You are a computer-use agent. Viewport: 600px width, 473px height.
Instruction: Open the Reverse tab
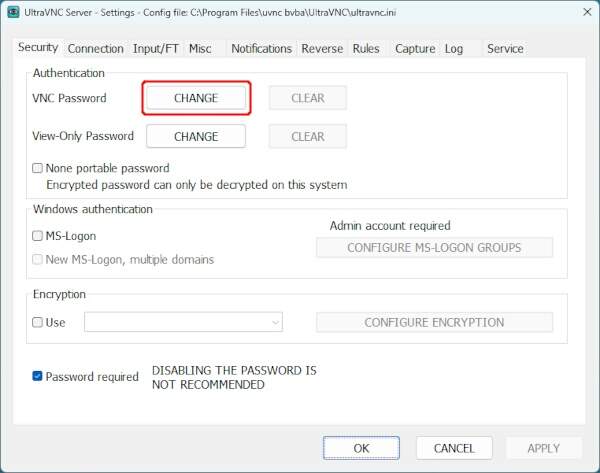[322, 49]
